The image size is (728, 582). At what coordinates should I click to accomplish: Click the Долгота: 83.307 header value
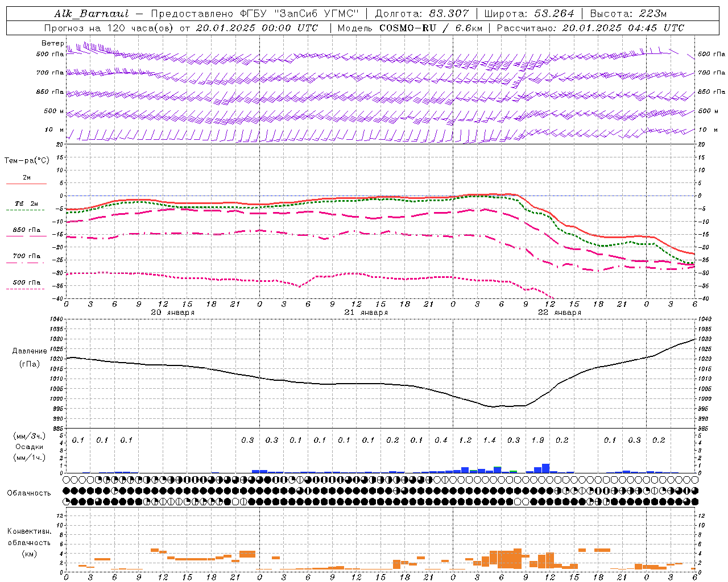point(422,14)
